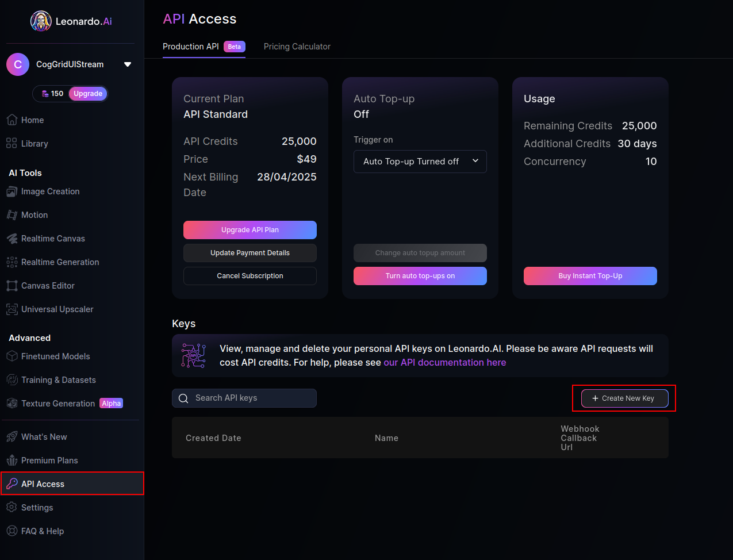
Task: Click into the Search API keys field
Action: click(244, 398)
